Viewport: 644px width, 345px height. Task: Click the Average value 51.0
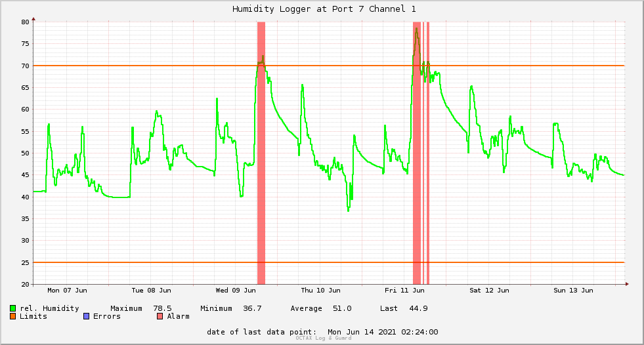coord(342,308)
